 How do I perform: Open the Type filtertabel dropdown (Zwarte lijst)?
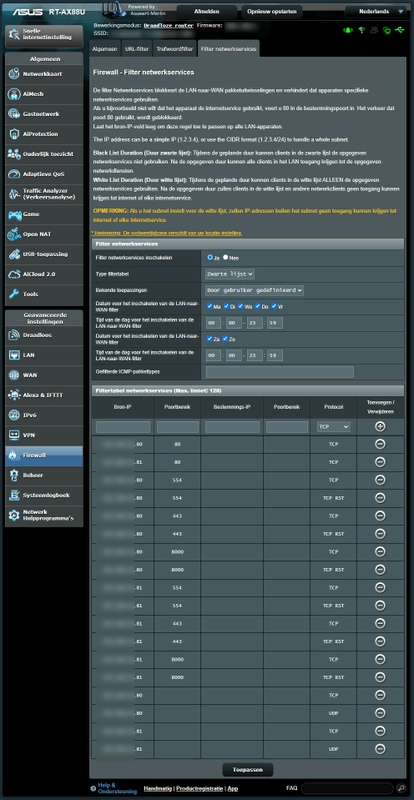tap(230, 274)
